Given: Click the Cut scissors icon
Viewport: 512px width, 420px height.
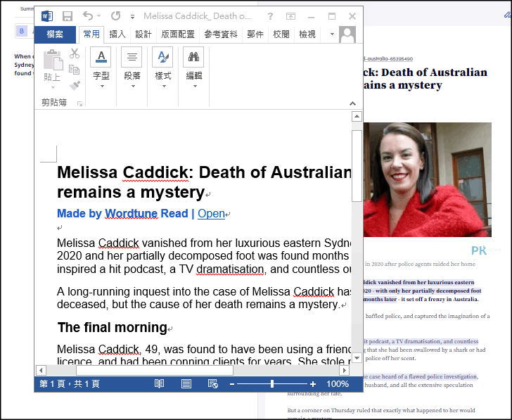Looking at the screenshot, I should [x=75, y=53].
